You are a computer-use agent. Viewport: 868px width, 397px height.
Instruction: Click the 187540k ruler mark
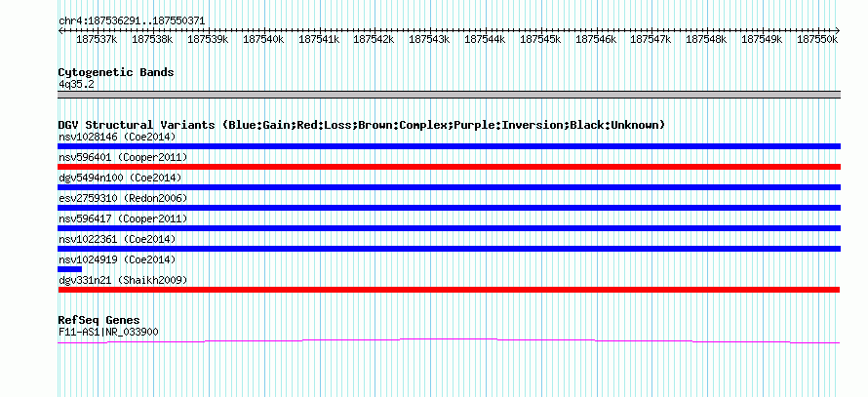click(x=263, y=39)
